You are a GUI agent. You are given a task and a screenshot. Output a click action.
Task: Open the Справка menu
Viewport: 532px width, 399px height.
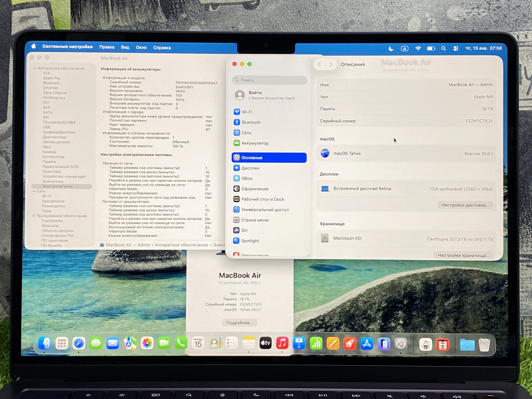tap(162, 48)
